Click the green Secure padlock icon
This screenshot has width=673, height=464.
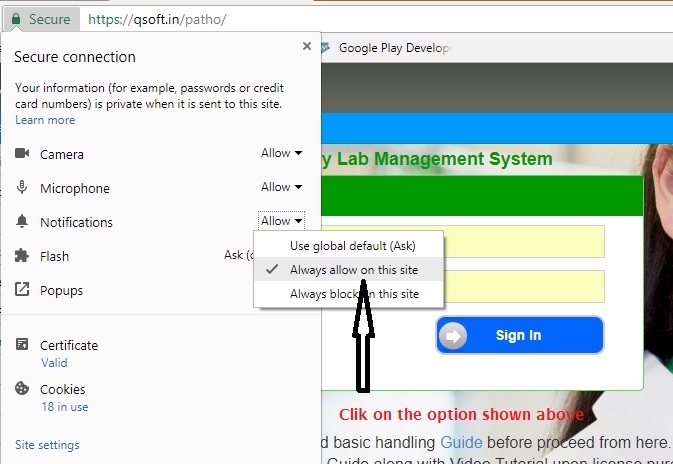[16, 19]
